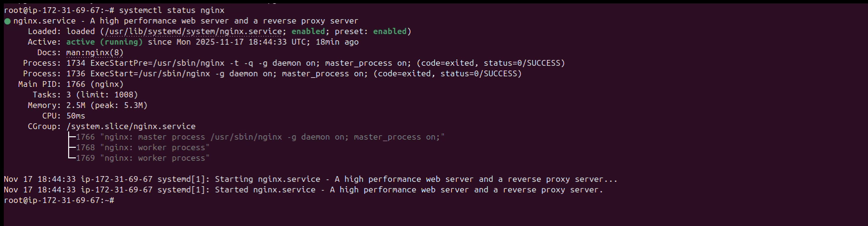This screenshot has height=226, width=868.
Task: Click the ExecStart process line with PID 1736
Action: coord(293,74)
